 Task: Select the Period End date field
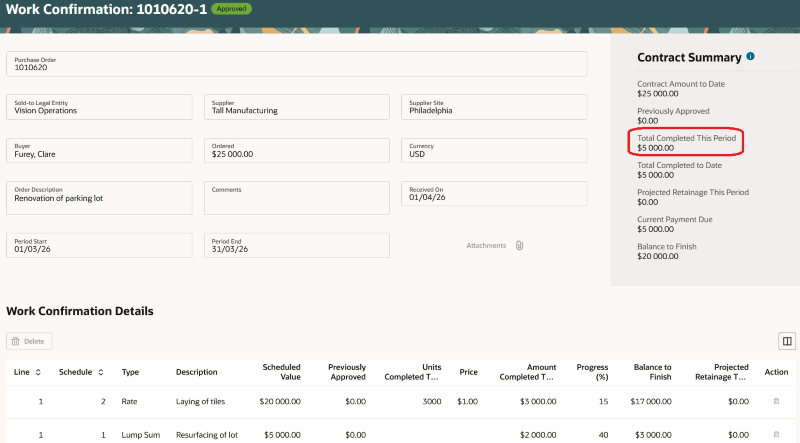[297, 245]
